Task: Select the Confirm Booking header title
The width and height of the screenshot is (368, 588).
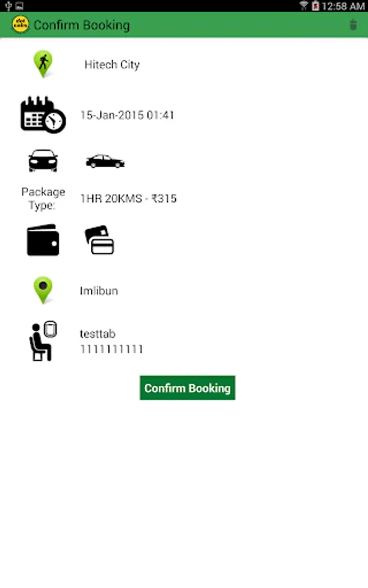Action: coord(82,25)
